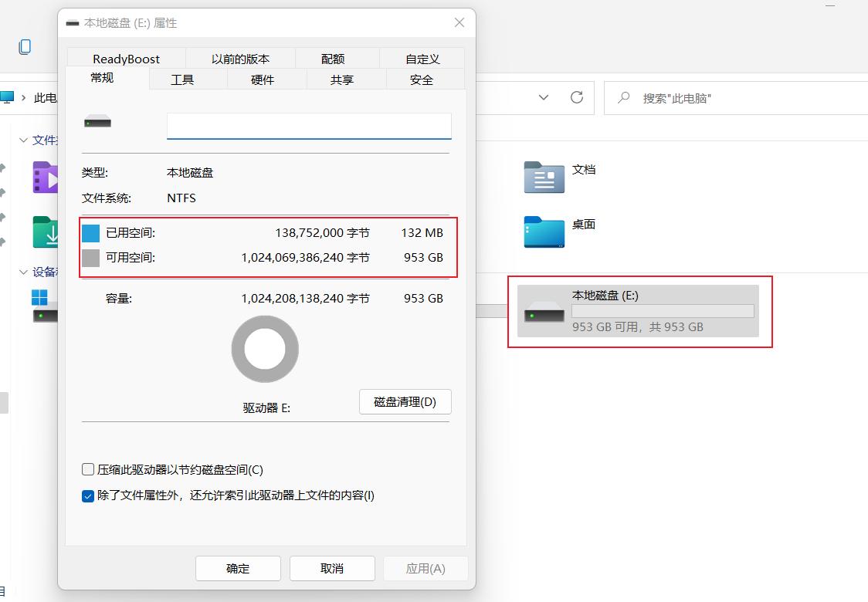Enable 压缩此驱动器以节约磁盘空间
868x602 pixels.
tap(88, 468)
